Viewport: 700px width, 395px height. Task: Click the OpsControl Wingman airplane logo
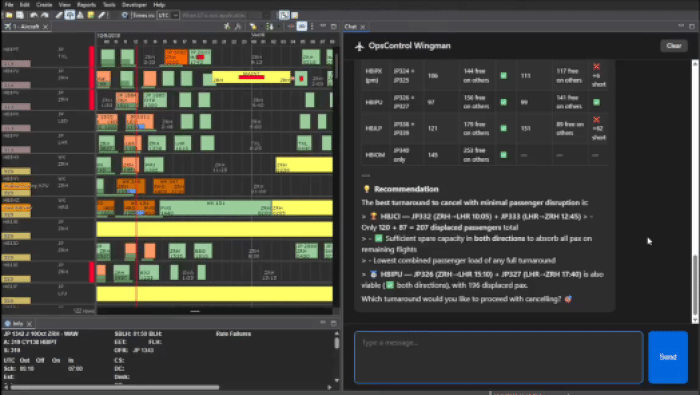[x=359, y=46]
